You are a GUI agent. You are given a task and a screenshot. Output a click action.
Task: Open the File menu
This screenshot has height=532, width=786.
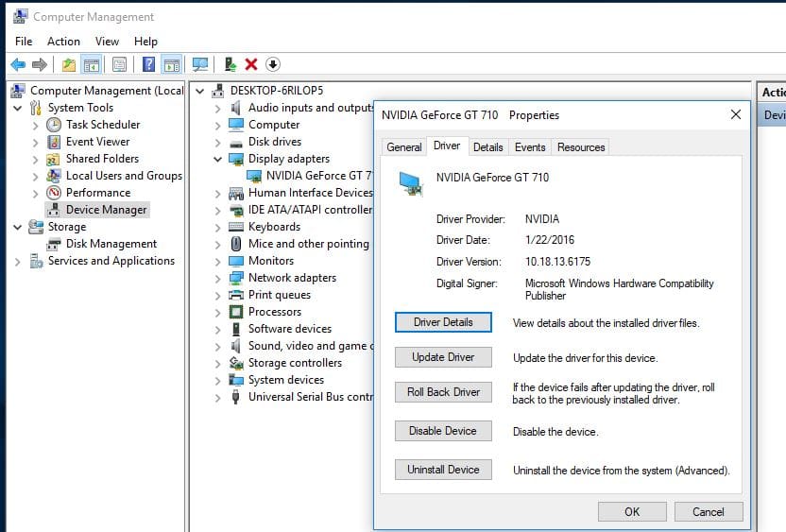coord(24,42)
